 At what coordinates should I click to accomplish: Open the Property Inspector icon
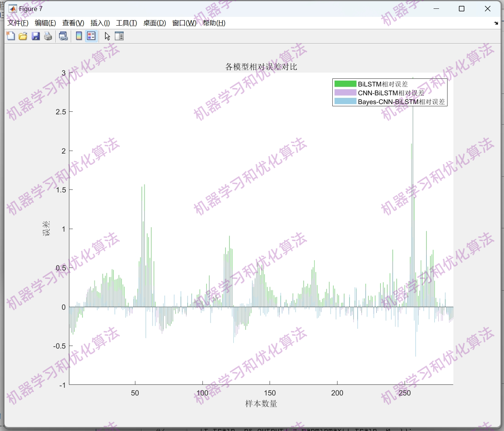tap(119, 36)
